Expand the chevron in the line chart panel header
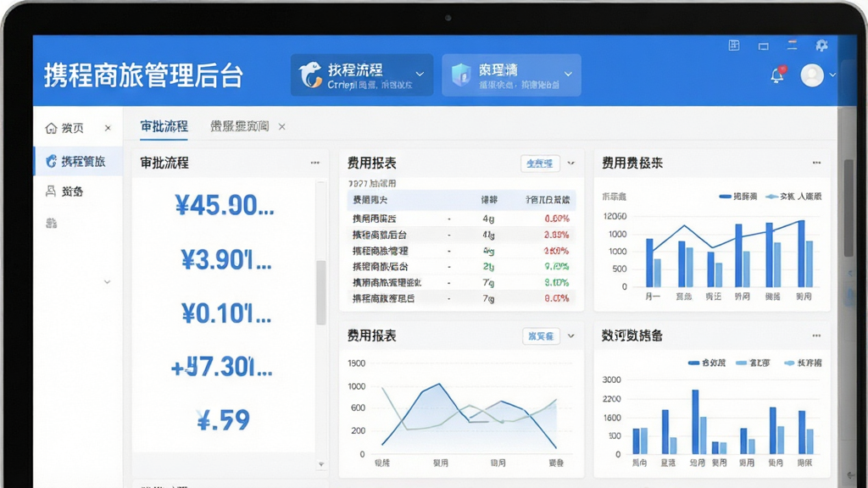This screenshot has height=488, width=868. 571,335
